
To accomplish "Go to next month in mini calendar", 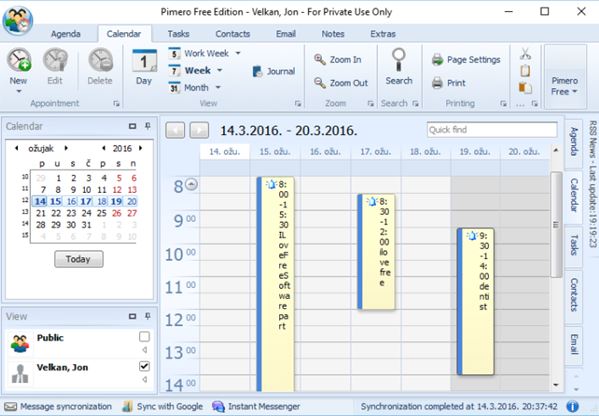I will tap(66, 148).
